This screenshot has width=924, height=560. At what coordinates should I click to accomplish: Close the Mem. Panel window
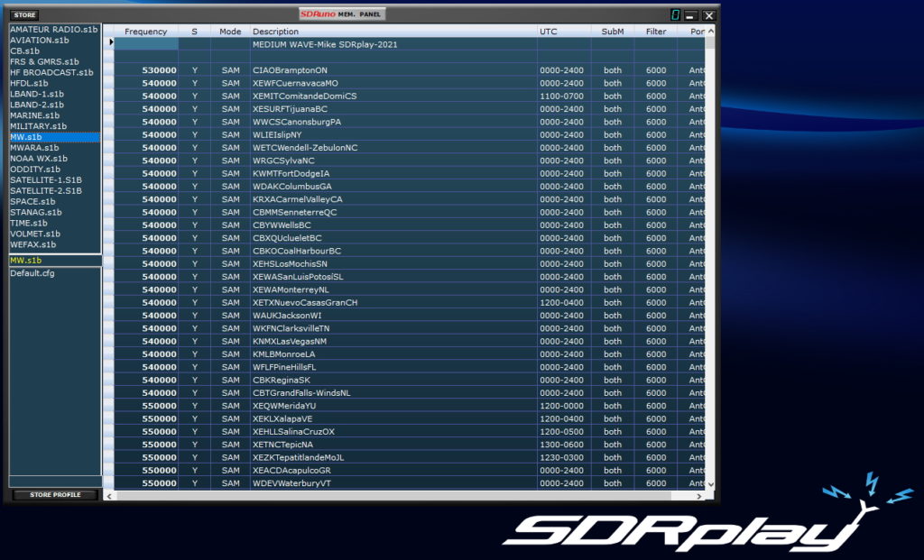pos(709,15)
